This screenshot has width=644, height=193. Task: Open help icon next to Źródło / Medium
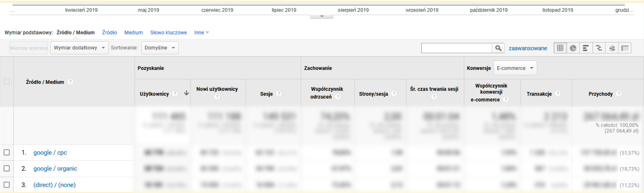click(x=70, y=82)
